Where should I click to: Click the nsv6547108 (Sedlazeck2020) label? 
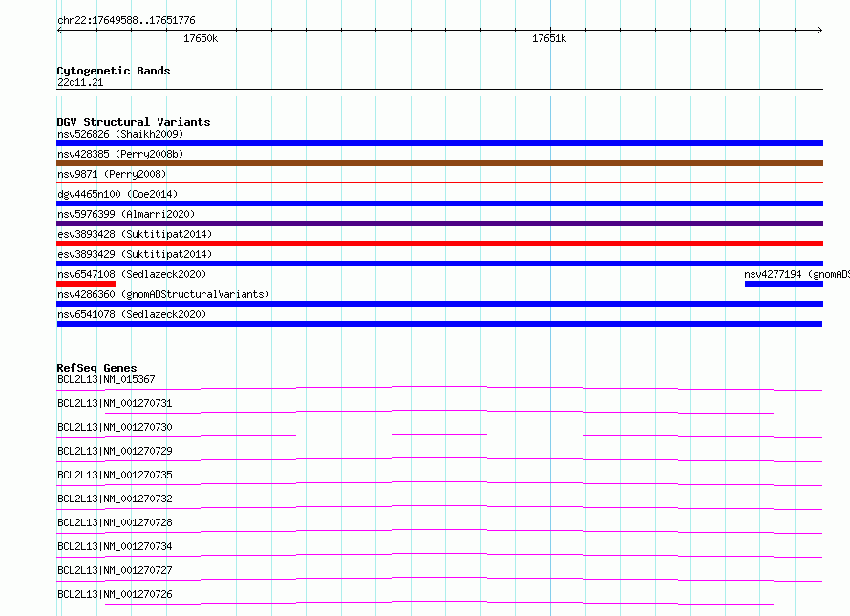(132, 274)
